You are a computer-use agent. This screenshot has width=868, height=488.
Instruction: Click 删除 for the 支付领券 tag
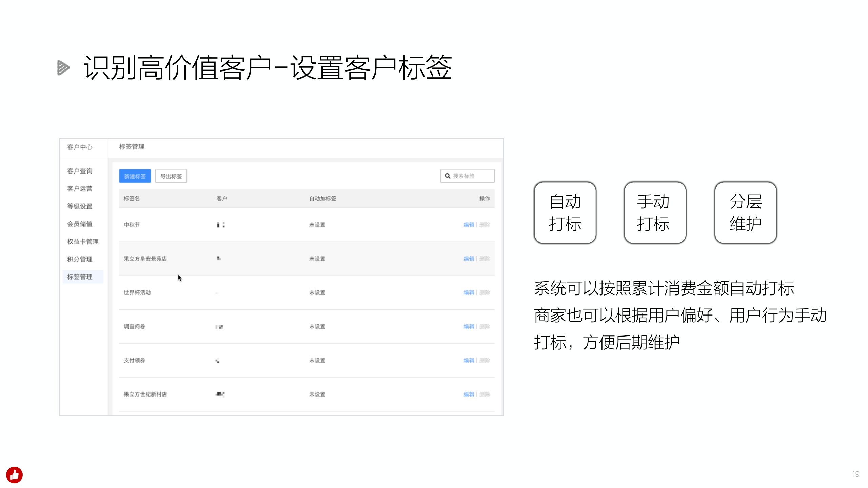(484, 360)
